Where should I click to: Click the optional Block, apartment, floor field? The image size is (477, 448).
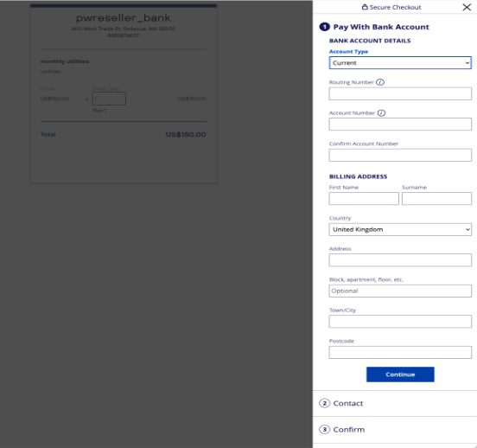(400, 291)
